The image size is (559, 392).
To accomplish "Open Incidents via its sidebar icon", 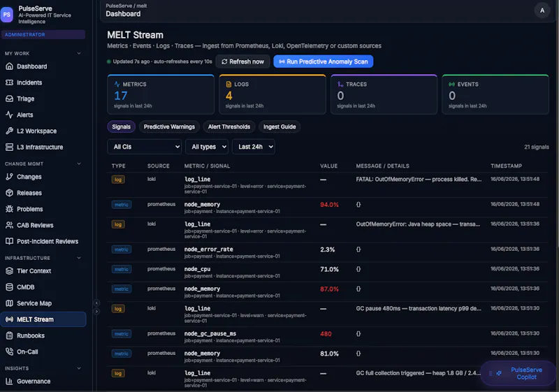I will (9, 82).
